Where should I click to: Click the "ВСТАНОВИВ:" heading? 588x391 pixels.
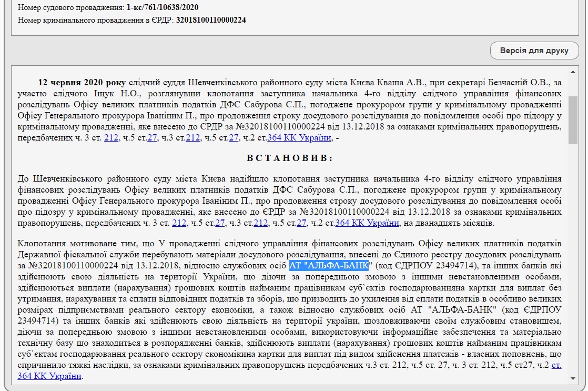click(x=289, y=158)
